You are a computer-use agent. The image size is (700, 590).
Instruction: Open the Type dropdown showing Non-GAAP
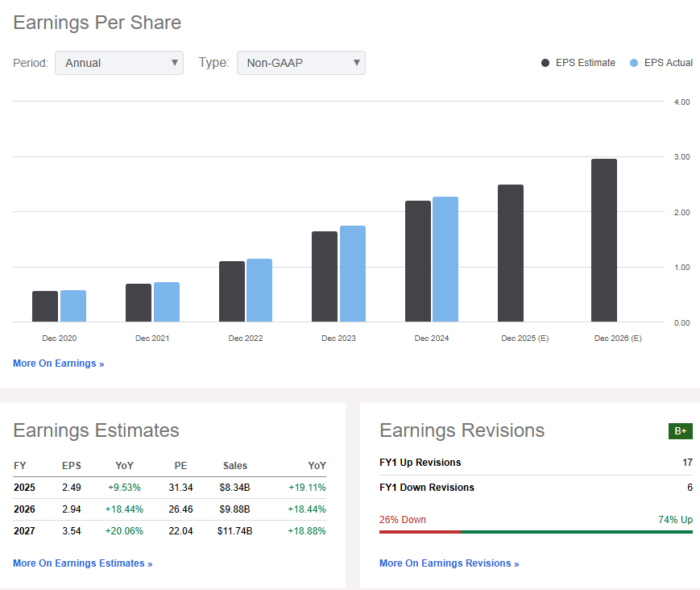click(300, 62)
